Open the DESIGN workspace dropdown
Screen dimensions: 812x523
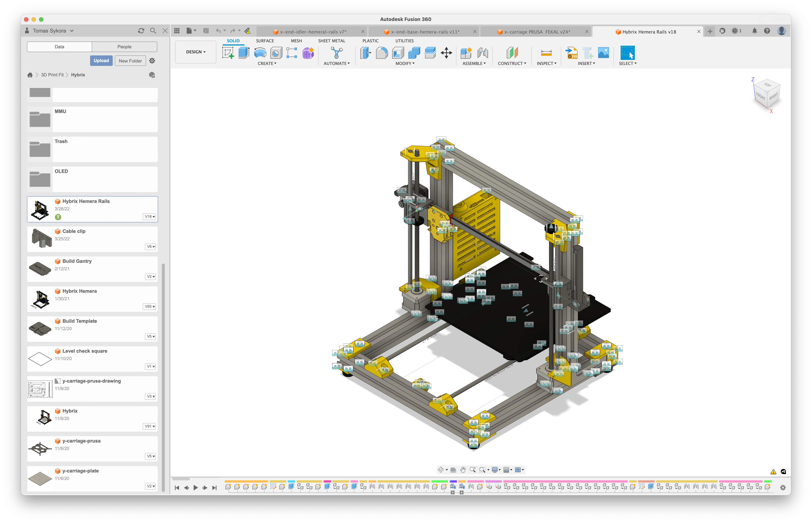pos(196,52)
